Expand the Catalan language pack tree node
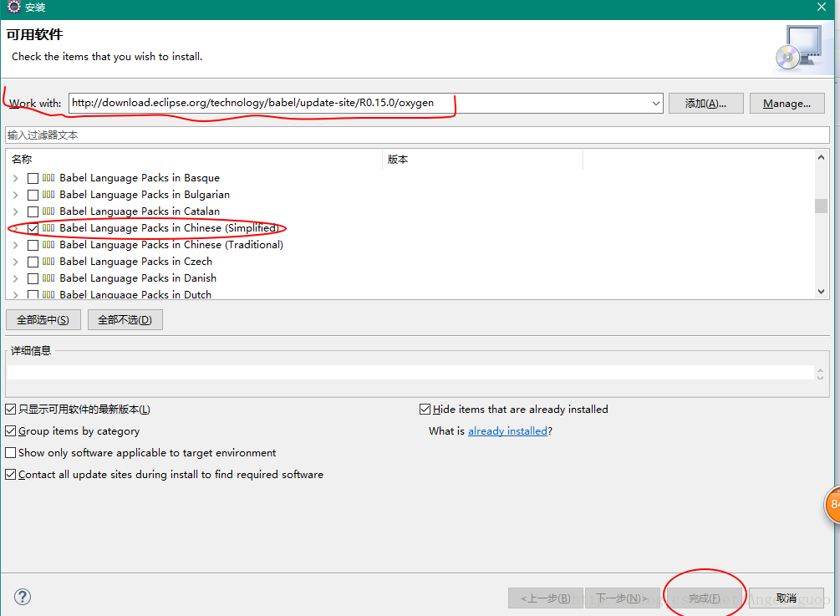840x616 pixels. [16, 211]
